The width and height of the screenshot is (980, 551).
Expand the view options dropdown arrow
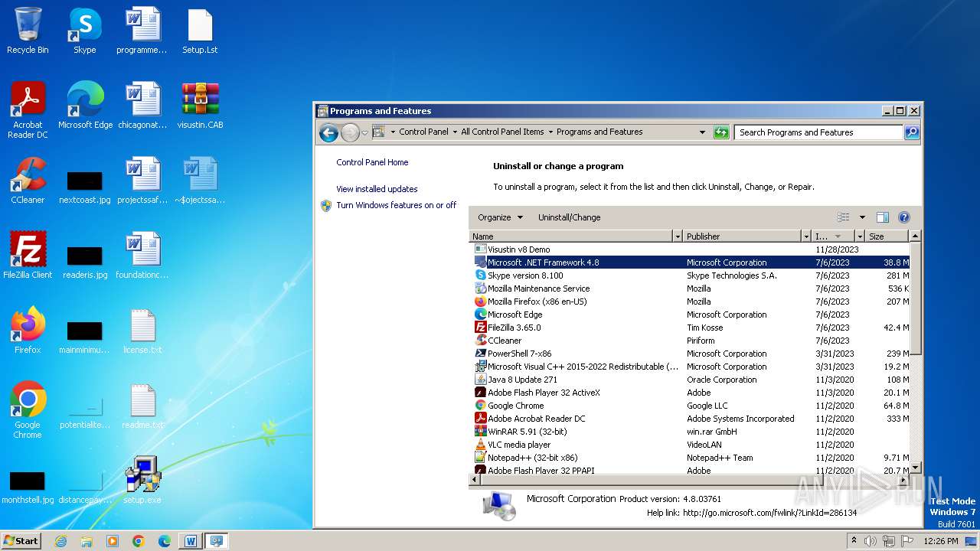[x=862, y=217]
